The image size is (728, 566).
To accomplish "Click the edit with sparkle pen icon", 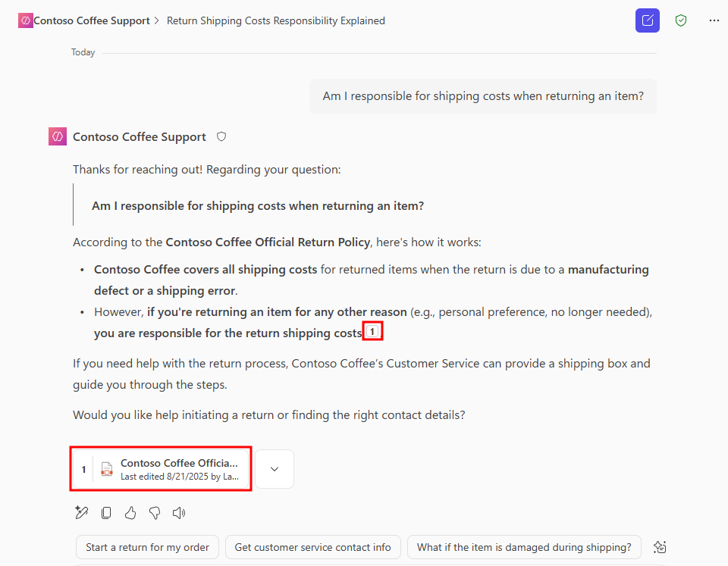I will 82,513.
